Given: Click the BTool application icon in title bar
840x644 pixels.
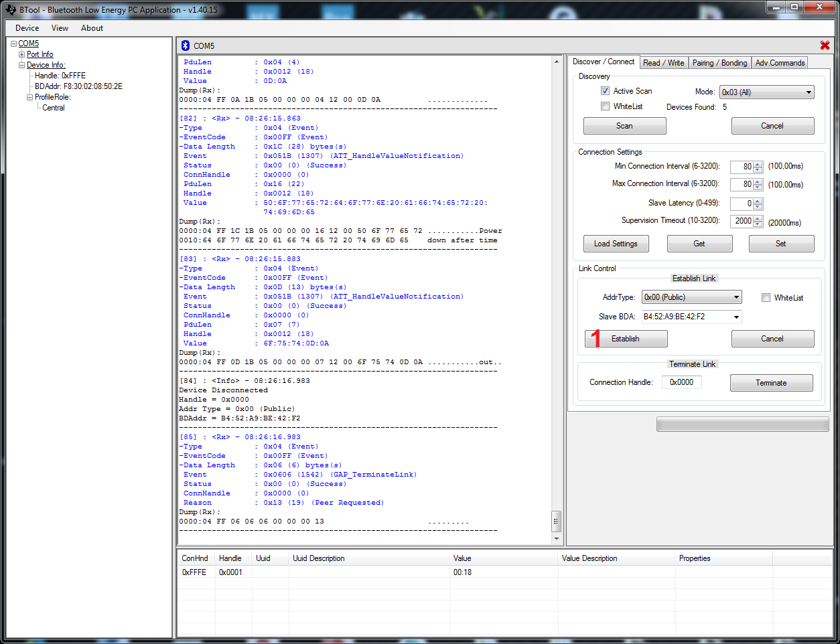Looking at the screenshot, I should 10,9.
